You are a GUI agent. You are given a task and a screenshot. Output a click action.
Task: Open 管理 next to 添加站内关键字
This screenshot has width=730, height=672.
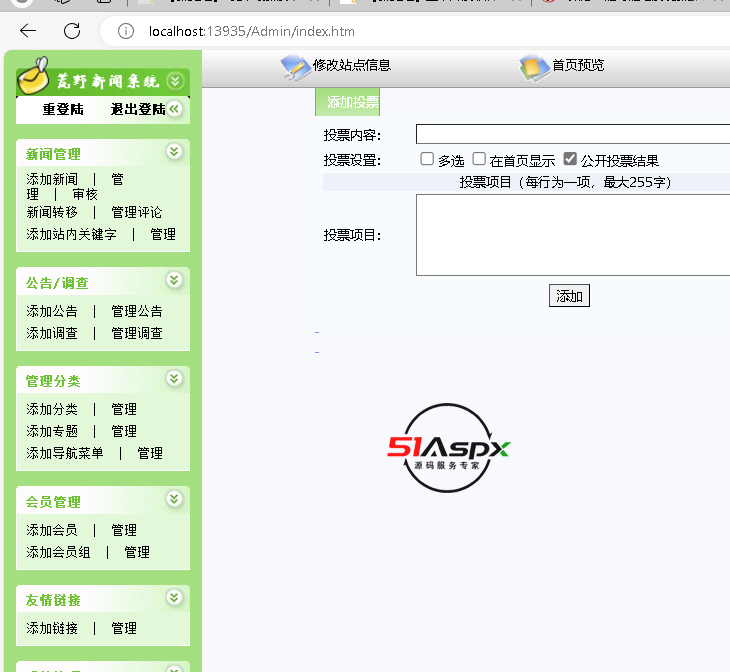(x=163, y=234)
